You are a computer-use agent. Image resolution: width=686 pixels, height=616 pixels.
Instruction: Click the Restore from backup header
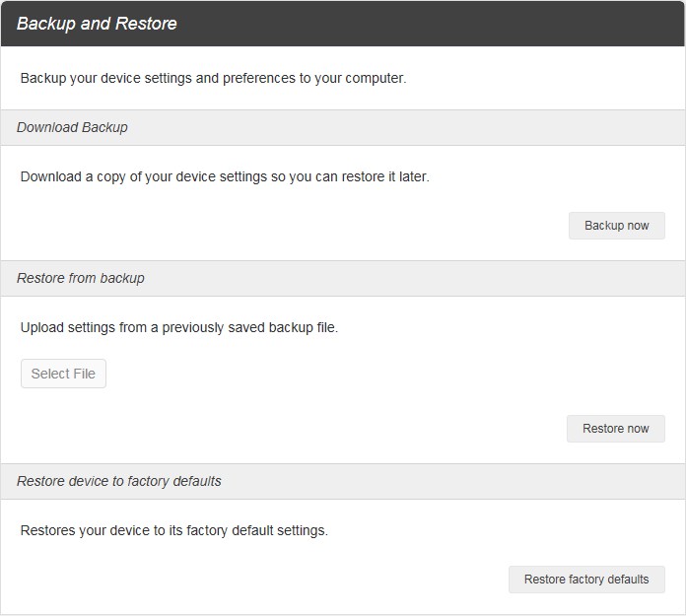click(81, 278)
